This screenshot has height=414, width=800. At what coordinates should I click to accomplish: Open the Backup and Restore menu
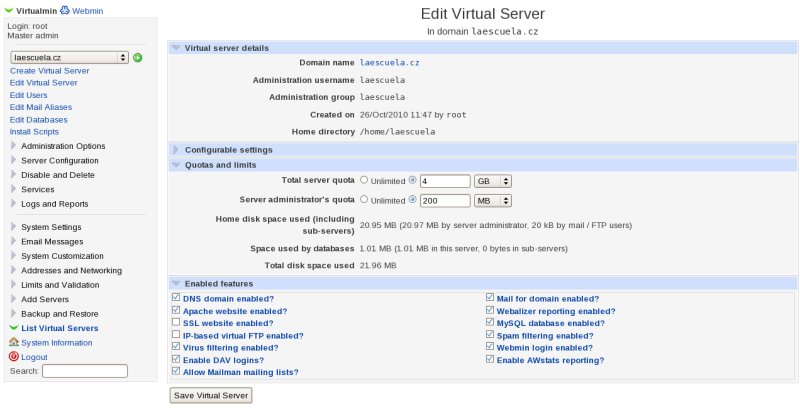59,314
